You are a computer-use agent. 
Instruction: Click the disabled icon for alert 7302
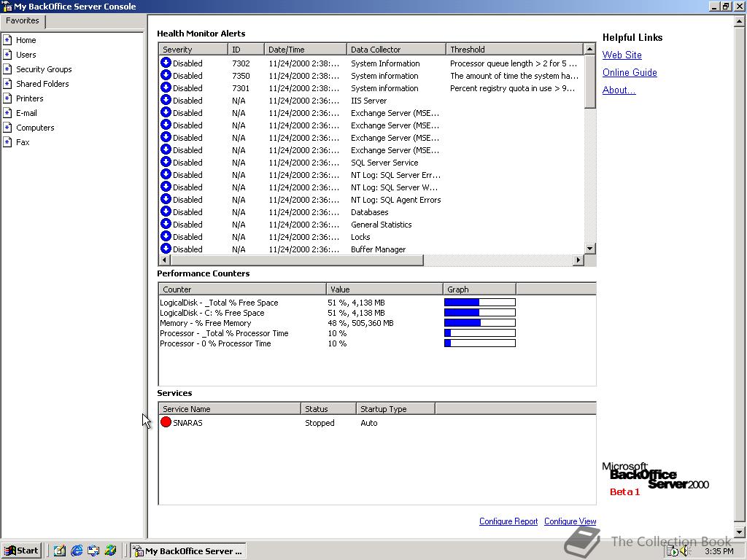pos(166,63)
